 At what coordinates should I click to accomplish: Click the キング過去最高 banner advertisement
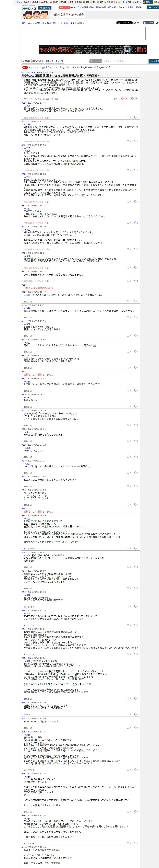coord(93,49)
